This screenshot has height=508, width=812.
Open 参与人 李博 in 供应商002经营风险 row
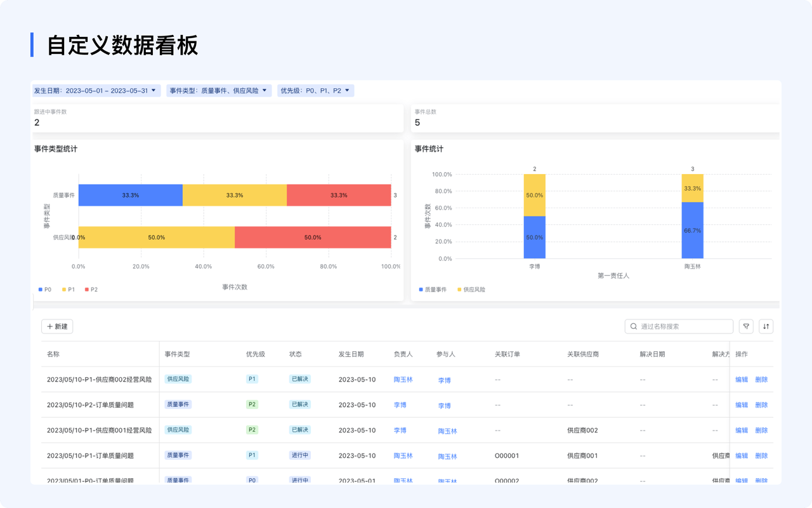coord(445,380)
